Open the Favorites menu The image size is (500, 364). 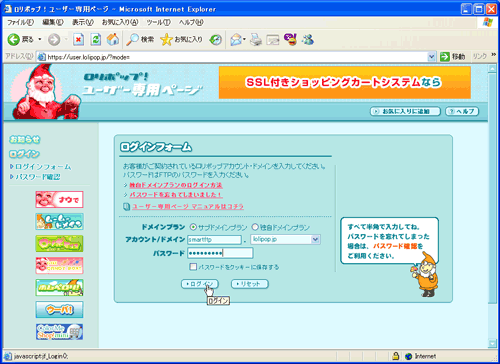tap(120, 22)
